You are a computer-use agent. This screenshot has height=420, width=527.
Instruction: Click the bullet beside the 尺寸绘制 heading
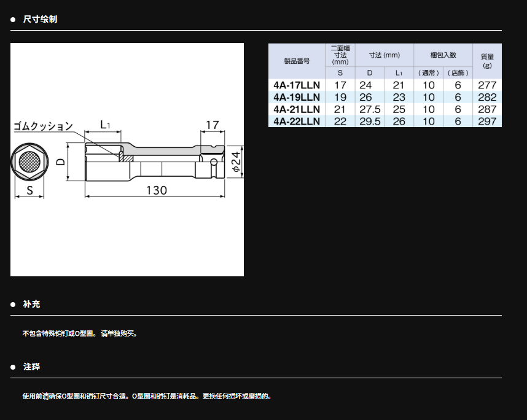click(x=13, y=20)
